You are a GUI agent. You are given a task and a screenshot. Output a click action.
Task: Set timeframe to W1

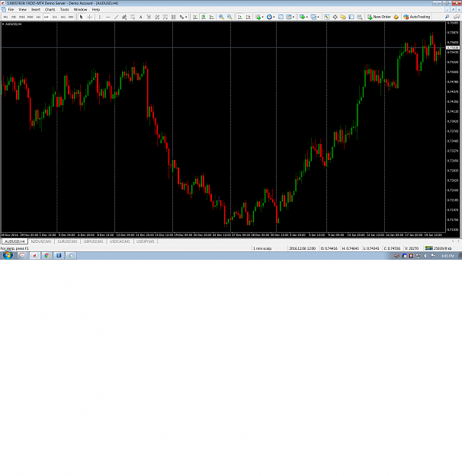pos(63,17)
